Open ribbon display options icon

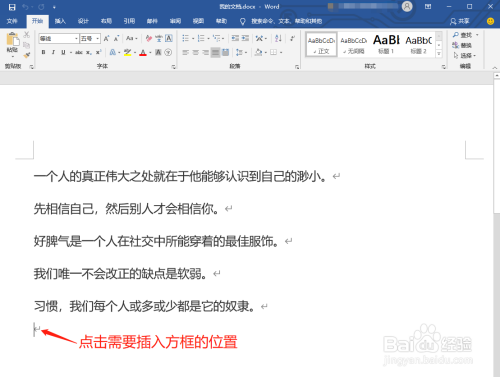(x=428, y=7)
